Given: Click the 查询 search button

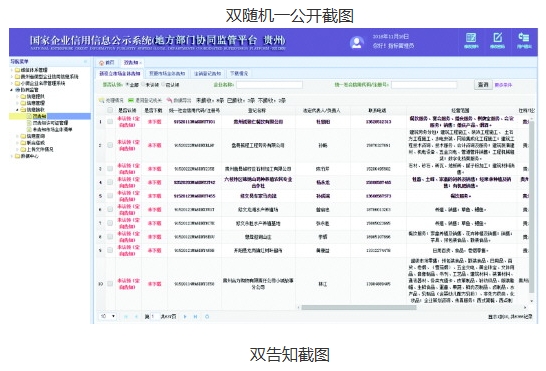Looking at the screenshot, I should pyautogui.click(x=483, y=85).
